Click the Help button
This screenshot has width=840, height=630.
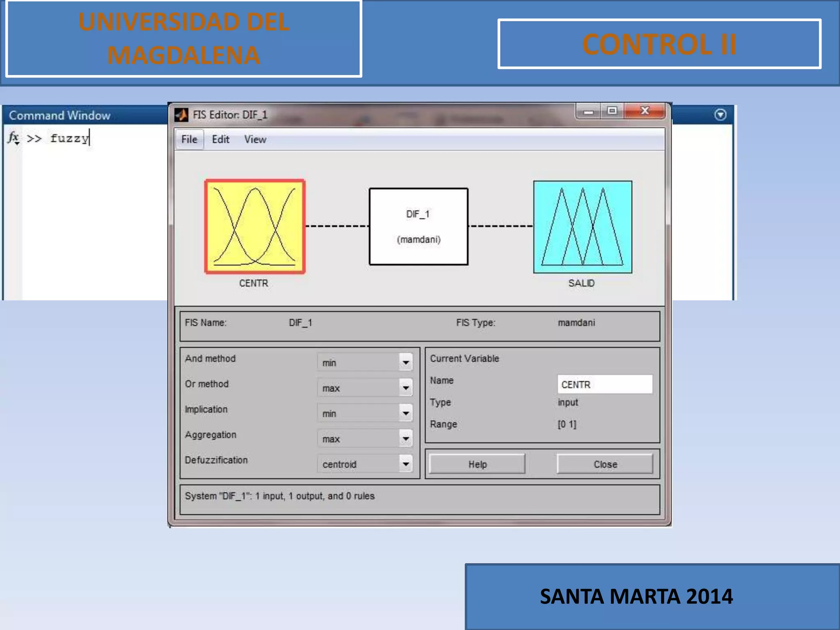(x=477, y=464)
